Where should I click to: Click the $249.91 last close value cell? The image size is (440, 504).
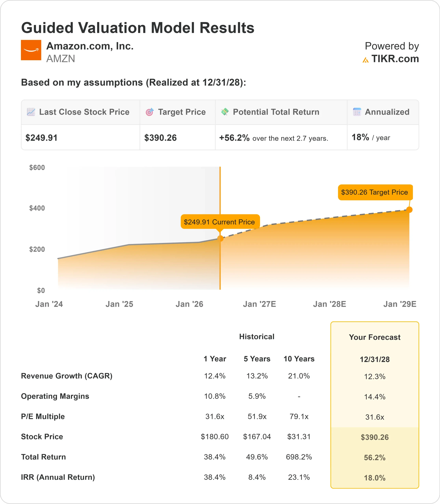pos(81,138)
